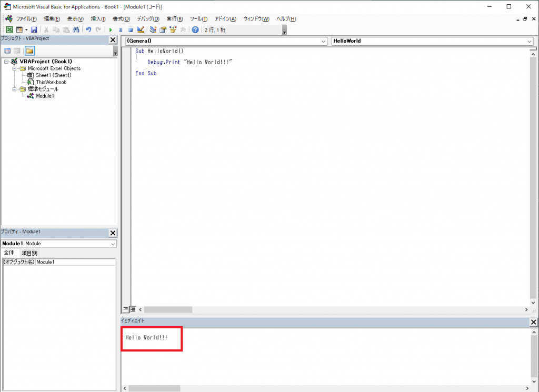Close the イミディエイト window
Screen dimensions: 539x392
point(533,322)
